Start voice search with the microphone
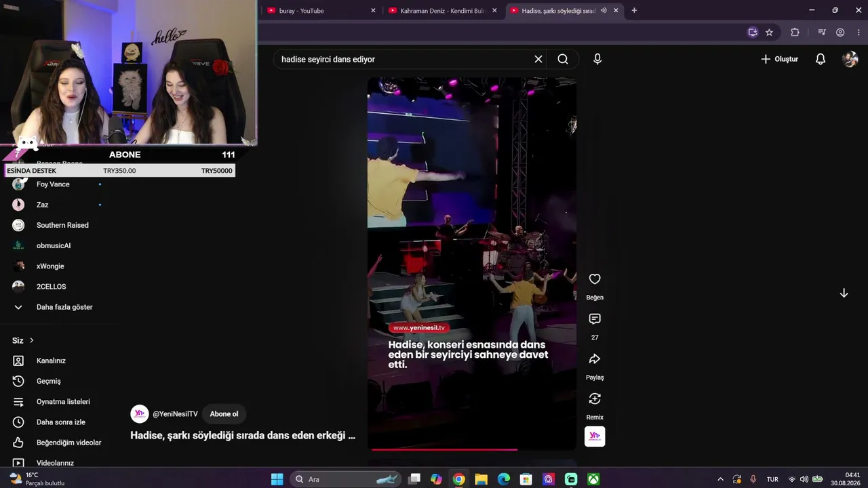Image resolution: width=868 pixels, height=488 pixels. tap(597, 59)
